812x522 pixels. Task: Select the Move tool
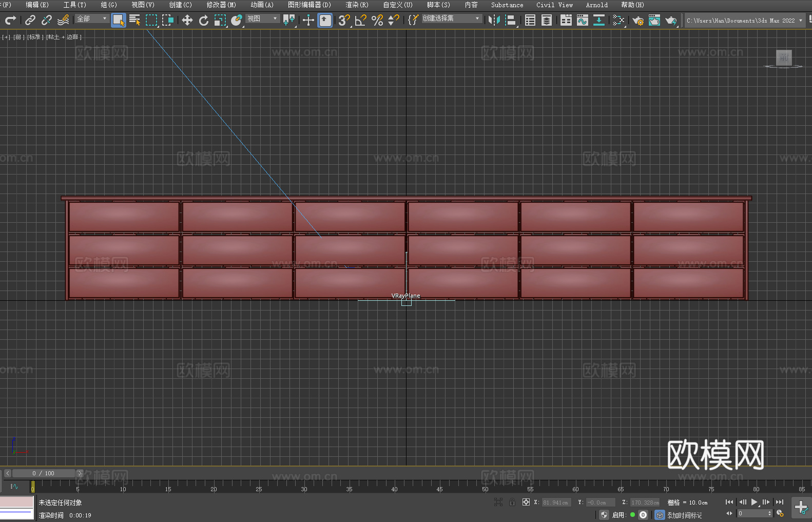187,20
